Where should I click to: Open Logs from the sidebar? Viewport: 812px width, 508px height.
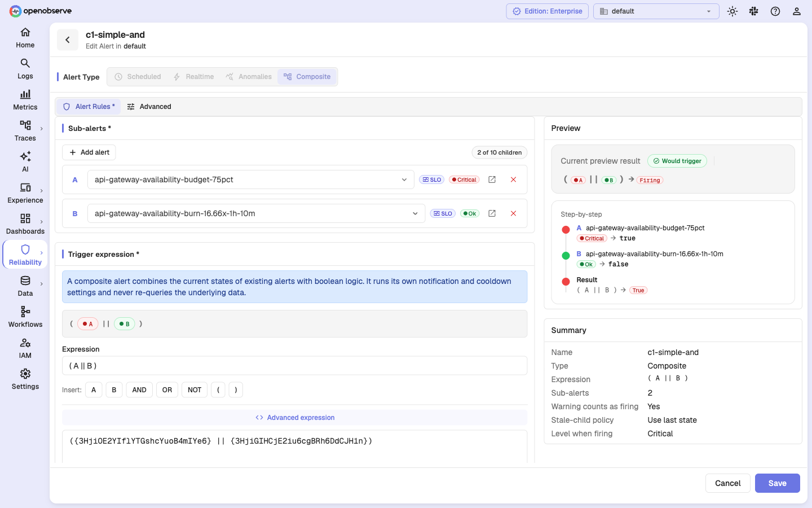[25, 69]
